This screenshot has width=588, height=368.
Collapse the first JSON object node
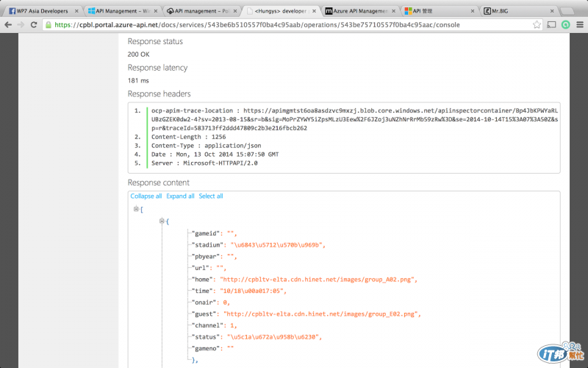(x=162, y=221)
